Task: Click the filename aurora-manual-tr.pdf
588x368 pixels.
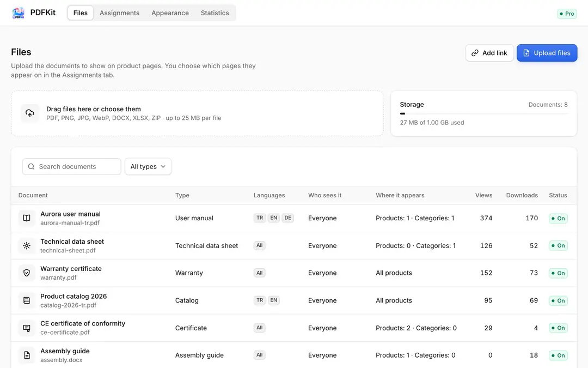Action: click(70, 222)
